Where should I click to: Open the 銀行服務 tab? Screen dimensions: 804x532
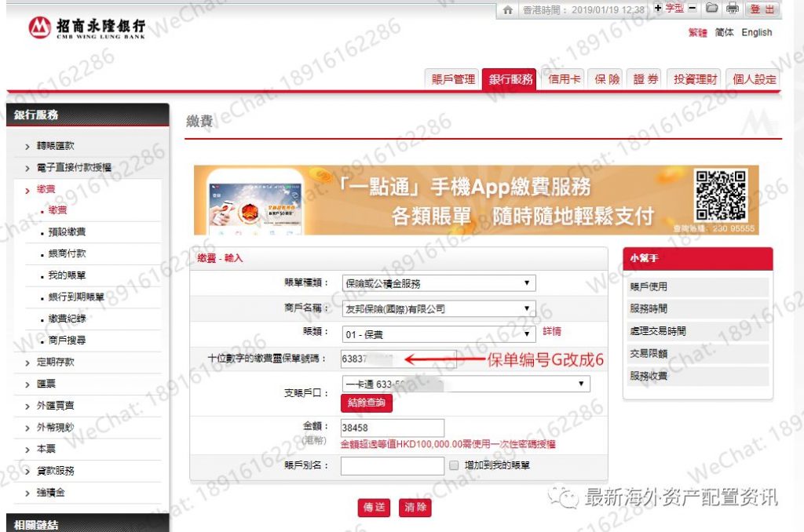point(510,79)
